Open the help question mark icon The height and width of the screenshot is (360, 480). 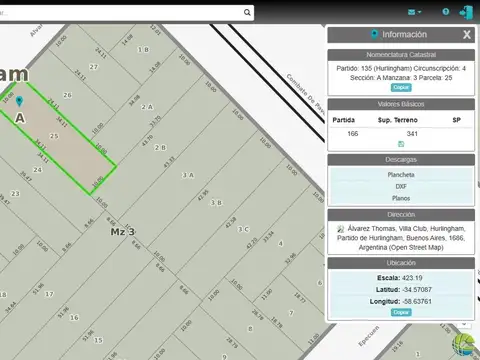(446, 12)
